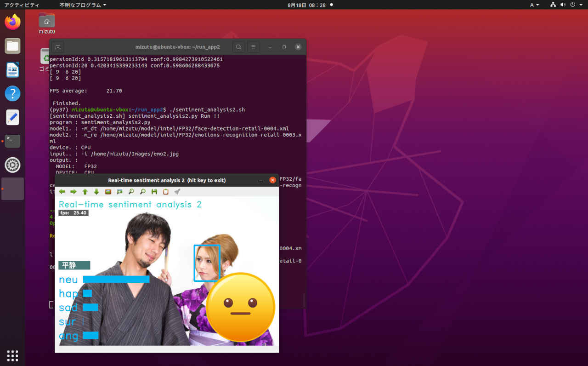Pan the image right with the right arrow icon
Screen dimensions: 588x366
click(x=73, y=192)
